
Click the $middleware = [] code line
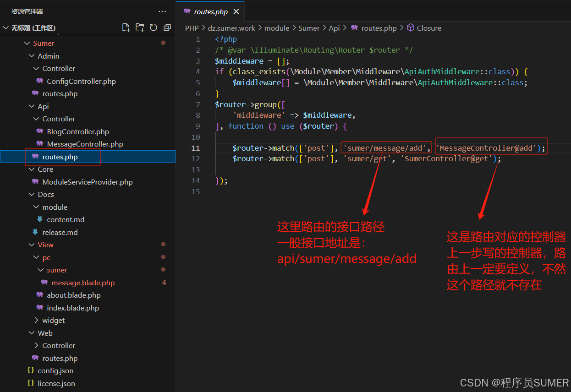click(252, 61)
